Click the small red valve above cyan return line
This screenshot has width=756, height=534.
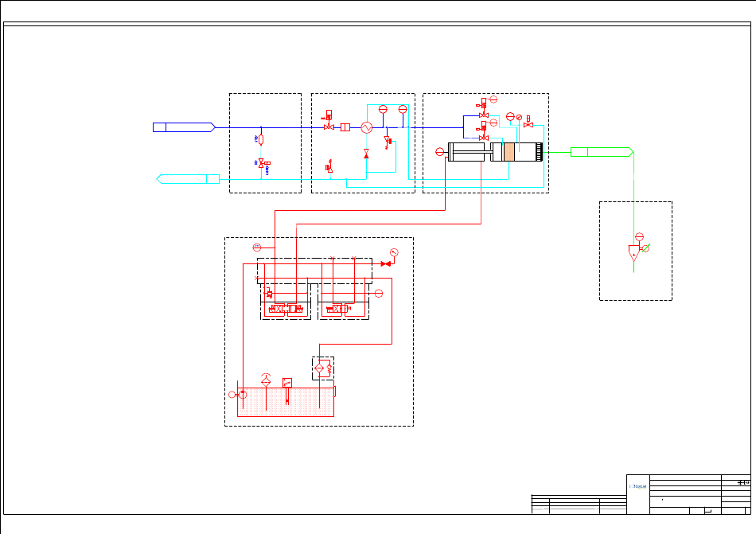(329, 167)
